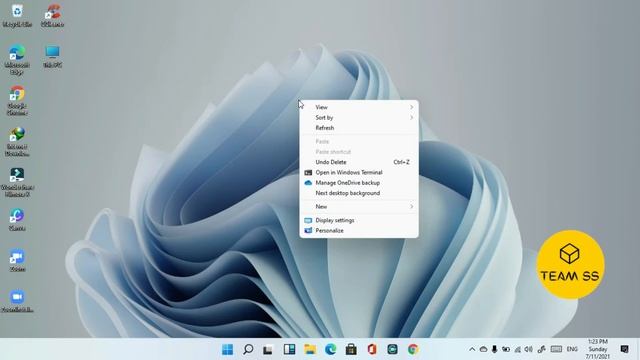Select the Microsoft Edge desktop shortcut
This screenshot has width=640, height=360.
[17, 60]
